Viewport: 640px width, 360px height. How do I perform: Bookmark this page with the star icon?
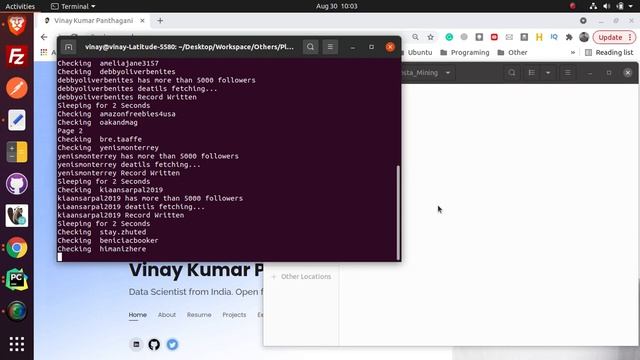coord(431,37)
